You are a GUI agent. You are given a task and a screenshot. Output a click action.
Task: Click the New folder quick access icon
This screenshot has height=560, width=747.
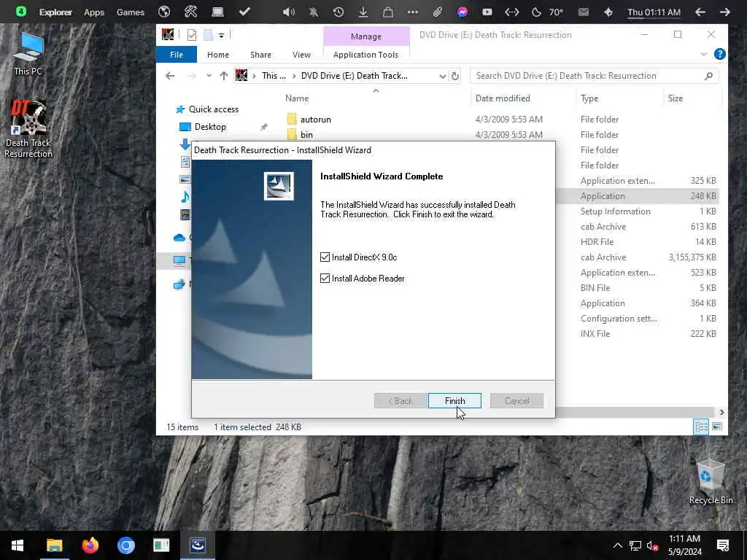[x=208, y=35]
